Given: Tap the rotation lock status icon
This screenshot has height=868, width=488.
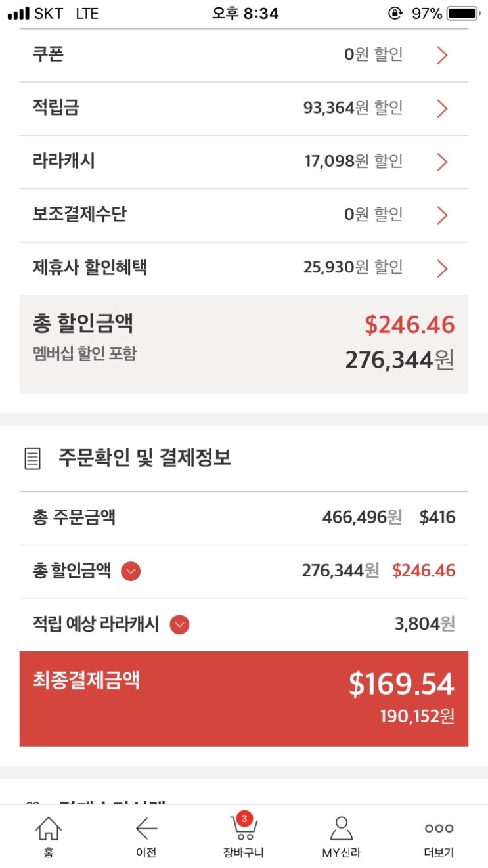Looking at the screenshot, I should click(x=395, y=13).
